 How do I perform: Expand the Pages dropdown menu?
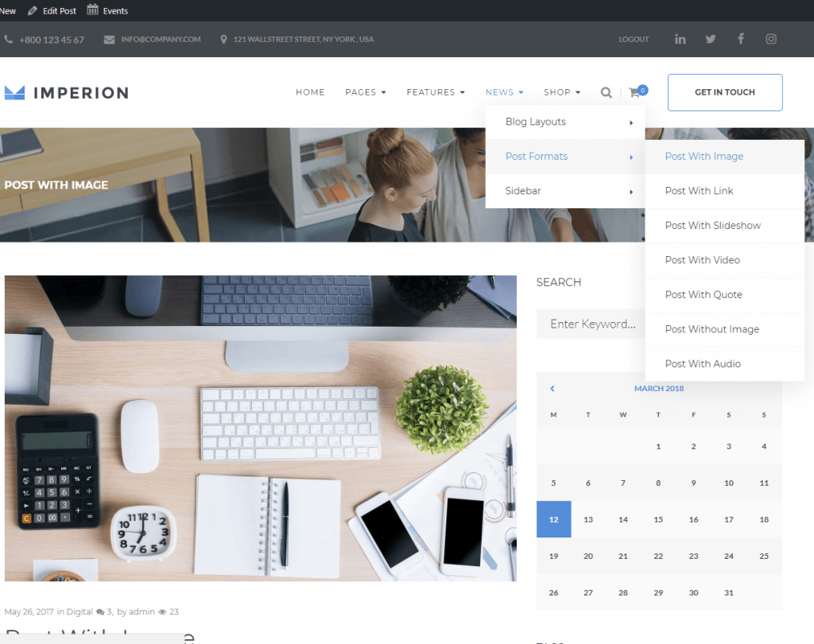click(x=365, y=92)
